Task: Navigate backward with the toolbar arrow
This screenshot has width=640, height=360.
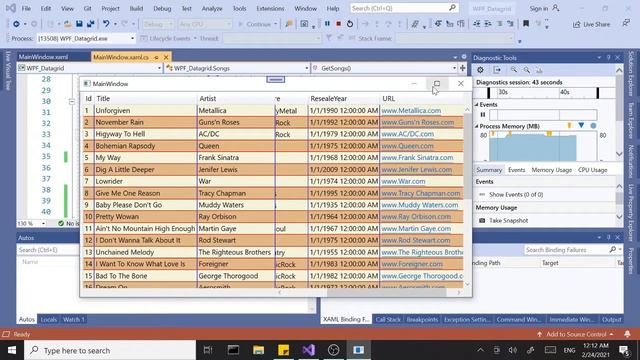Action: coord(16,24)
